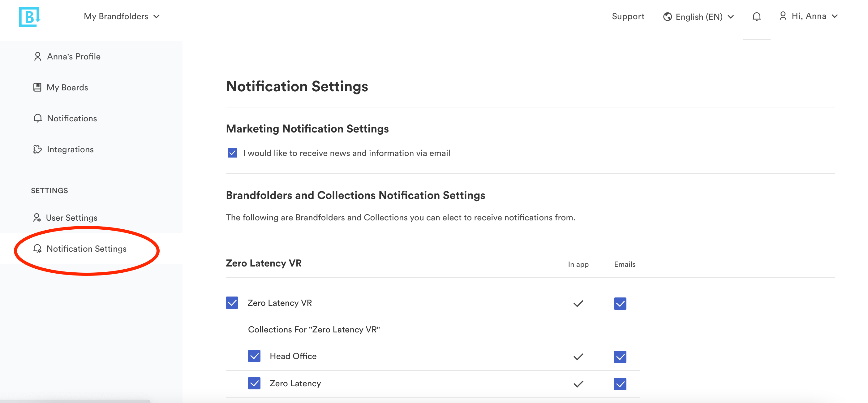
Task: Click the SETTINGS sidebar section label
Action: 49,191
